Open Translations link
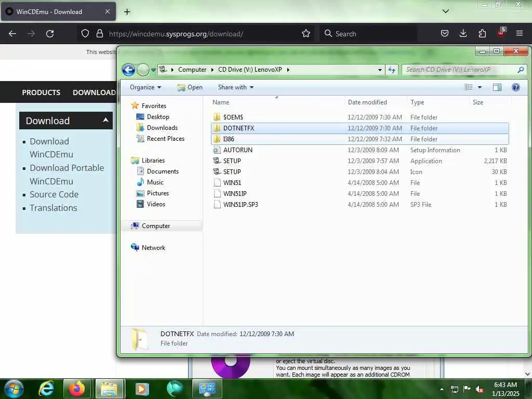This screenshot has height=399, width=532. pos(54,208)
